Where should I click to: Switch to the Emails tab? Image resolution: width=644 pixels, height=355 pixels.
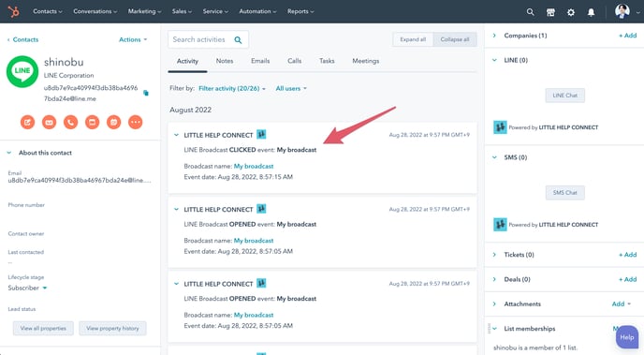click(260, 61)
